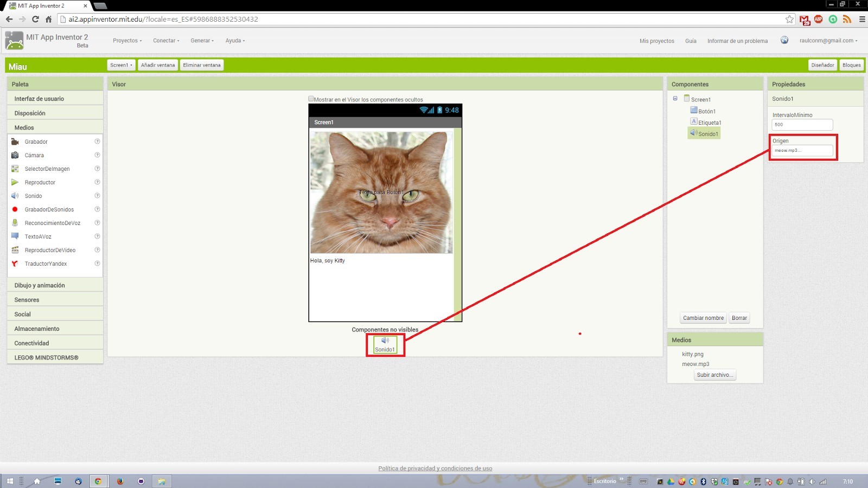Select the Sonido speaker icon in palette
Viewport: 868px width, 488px height.
[x=15, y=196]
